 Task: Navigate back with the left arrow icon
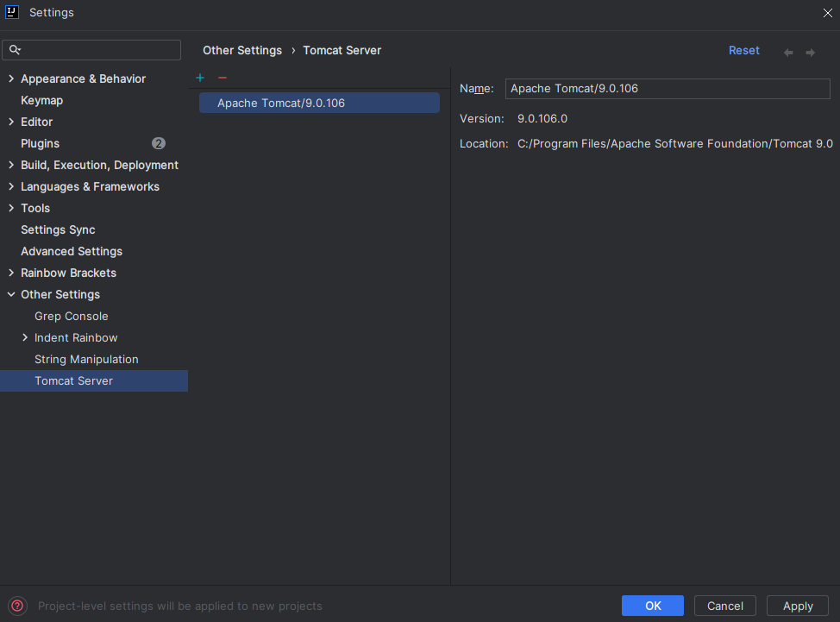point(788,52)
